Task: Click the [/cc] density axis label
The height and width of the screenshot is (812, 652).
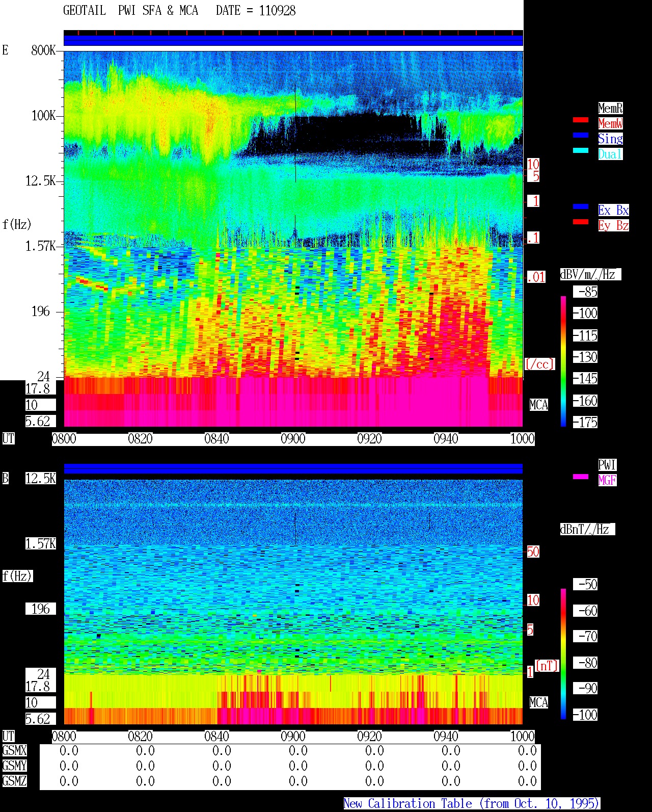Action: [539, 364]
